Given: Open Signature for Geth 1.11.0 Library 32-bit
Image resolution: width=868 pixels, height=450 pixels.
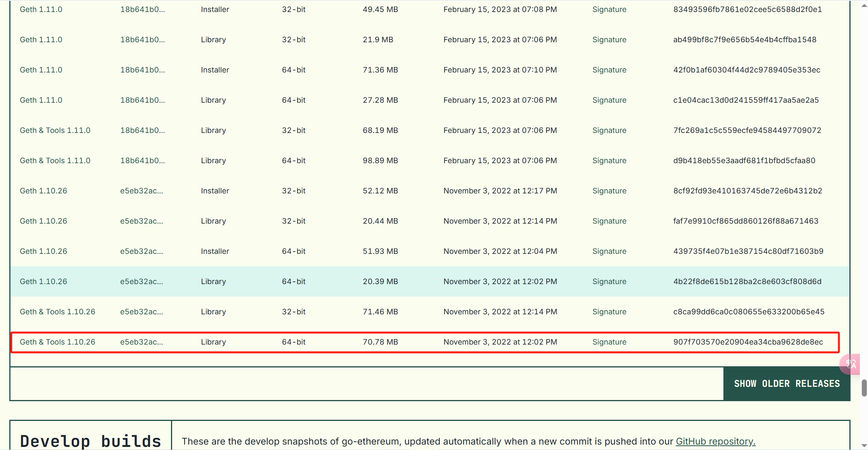Looking at the screenshot, I should (609, 40).
